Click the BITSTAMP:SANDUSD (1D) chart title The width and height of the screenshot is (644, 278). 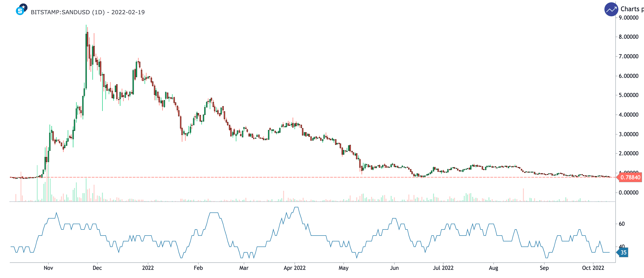tap(88, 12)
